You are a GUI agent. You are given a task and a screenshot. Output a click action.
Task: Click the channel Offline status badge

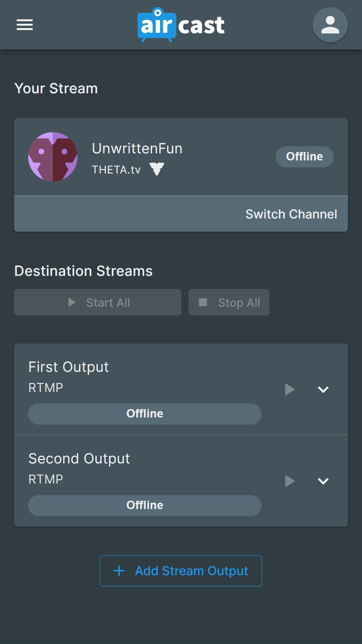pyautogui.click(x=304, y=157)
